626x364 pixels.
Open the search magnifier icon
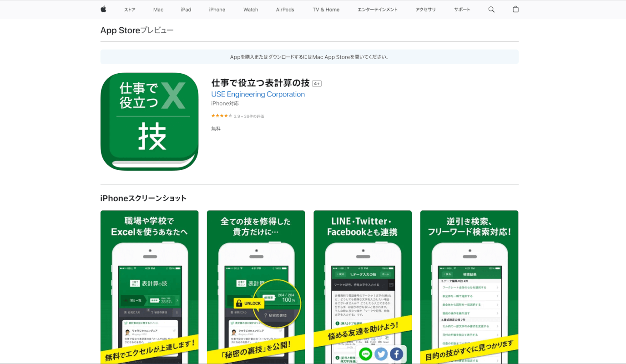pyautogui.click(x=491, y=10)
